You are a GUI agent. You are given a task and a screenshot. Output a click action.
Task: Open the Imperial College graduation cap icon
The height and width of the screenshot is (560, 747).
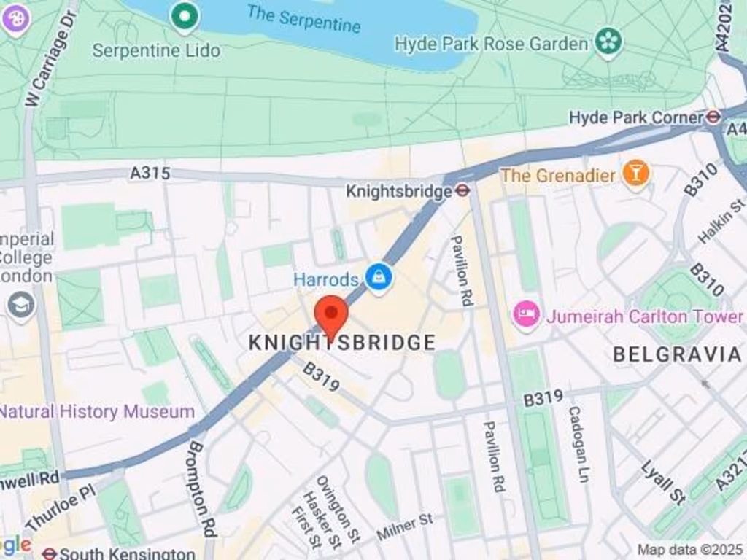tap(21, 306)
